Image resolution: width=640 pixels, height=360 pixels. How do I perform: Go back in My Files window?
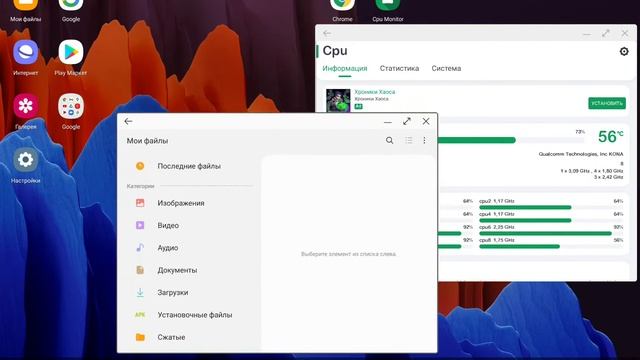(128, 121)
